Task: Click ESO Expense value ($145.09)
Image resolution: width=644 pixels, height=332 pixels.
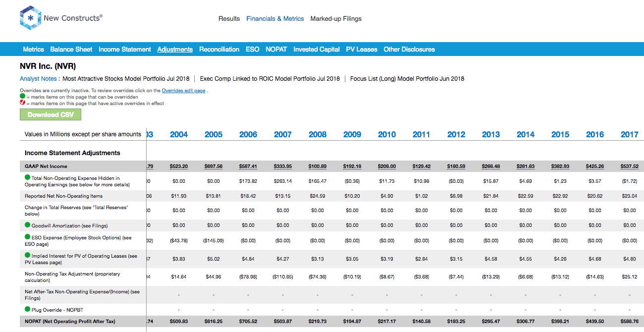Action: 214,241
